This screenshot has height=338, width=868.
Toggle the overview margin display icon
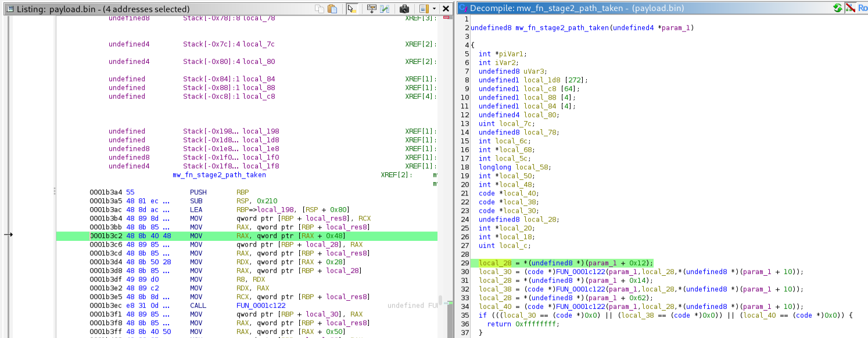pos(424,9)
